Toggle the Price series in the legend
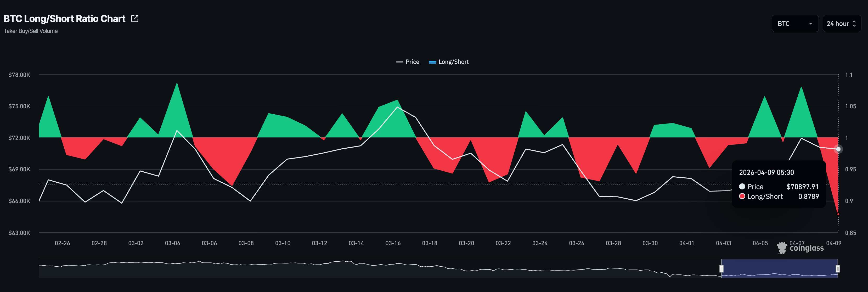 (412, 62)
